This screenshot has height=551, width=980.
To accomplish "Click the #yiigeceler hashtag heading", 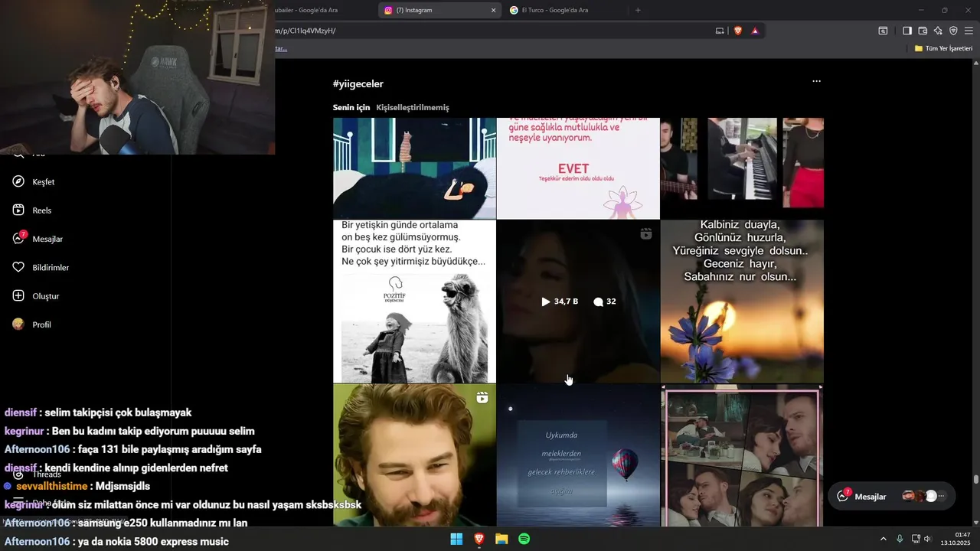I will click(358, 83).
